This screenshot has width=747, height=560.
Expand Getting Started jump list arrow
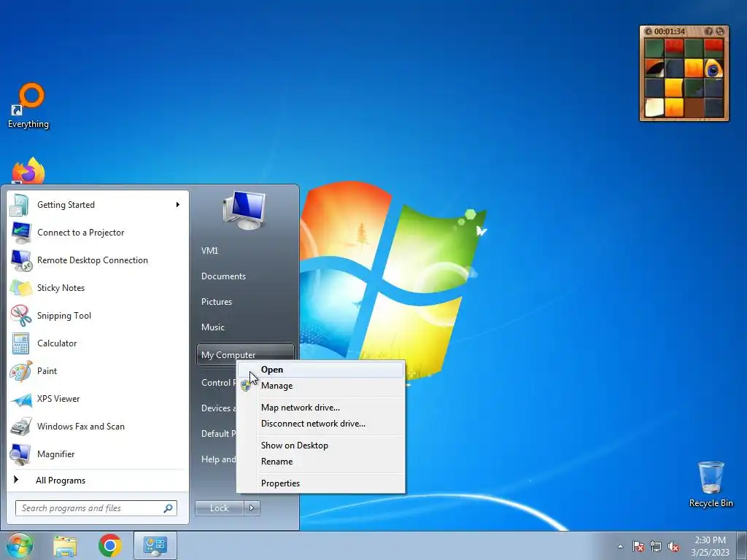[x=178, y=205]
